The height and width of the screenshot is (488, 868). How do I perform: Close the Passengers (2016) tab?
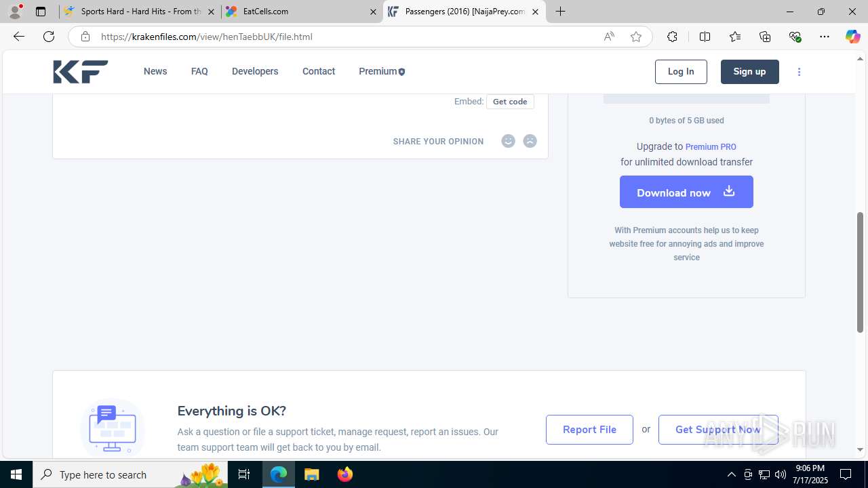535,12
